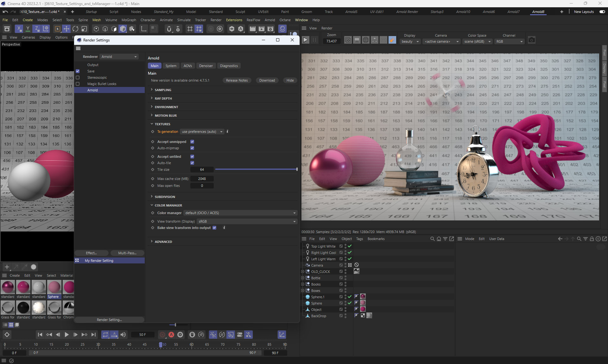
Task: Toggle Bake view transform into output
Action: point(214,228)
